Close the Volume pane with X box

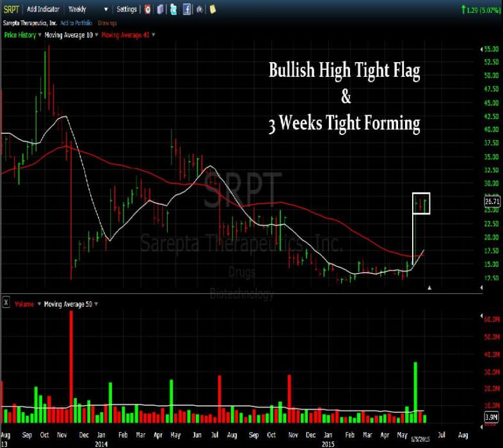(6, 303)
